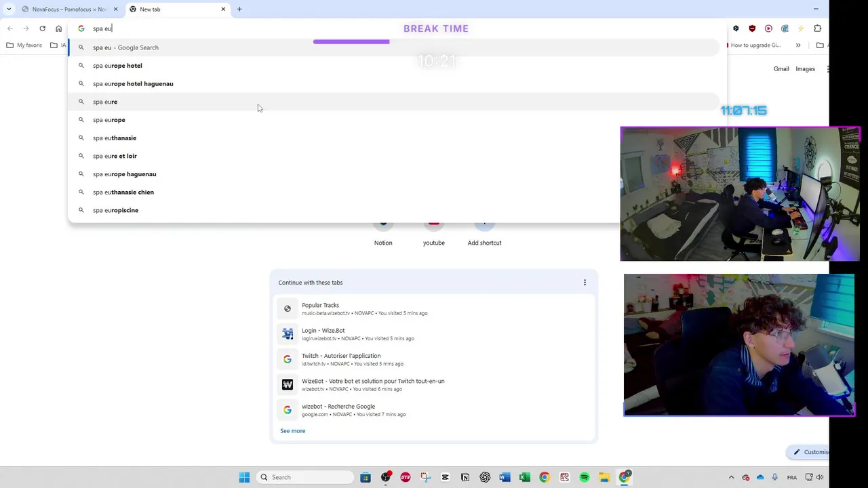Open the tab search dropdown arrow
The image size is (868, 488).
9,9
